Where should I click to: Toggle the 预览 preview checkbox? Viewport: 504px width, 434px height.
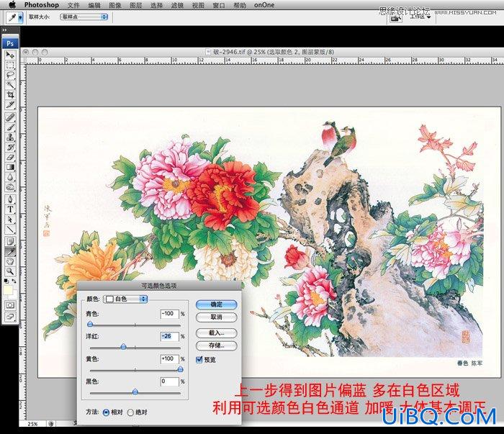click(x=199, y=359)
